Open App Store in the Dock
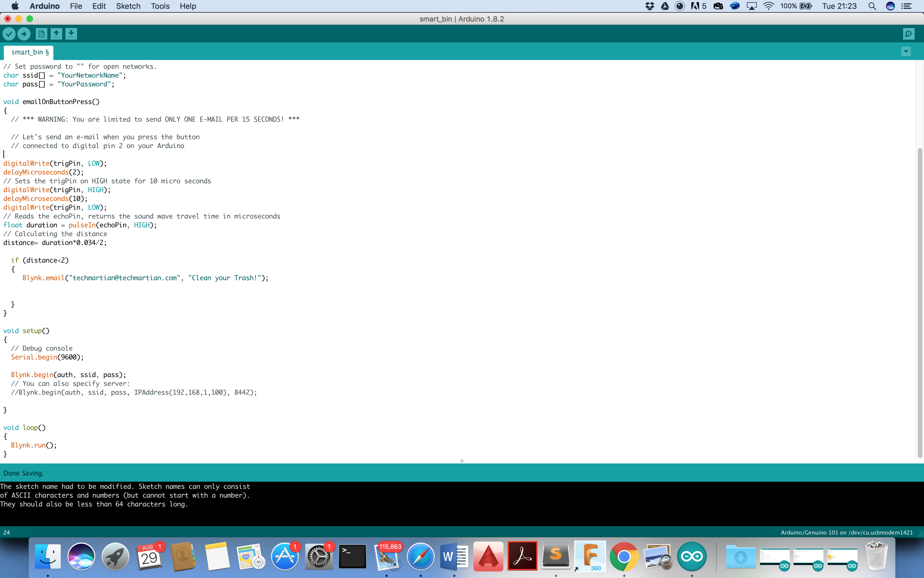 [285, 557]
